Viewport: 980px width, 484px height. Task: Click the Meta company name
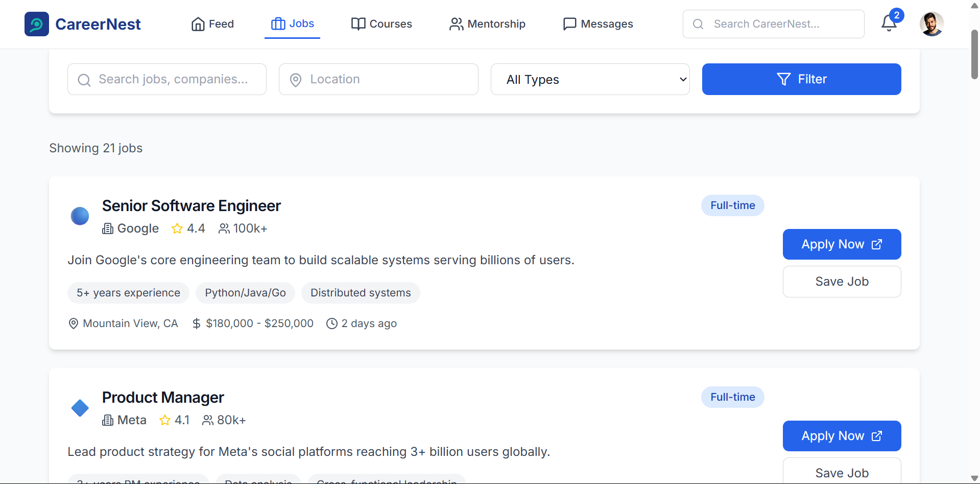click(132, 420)
